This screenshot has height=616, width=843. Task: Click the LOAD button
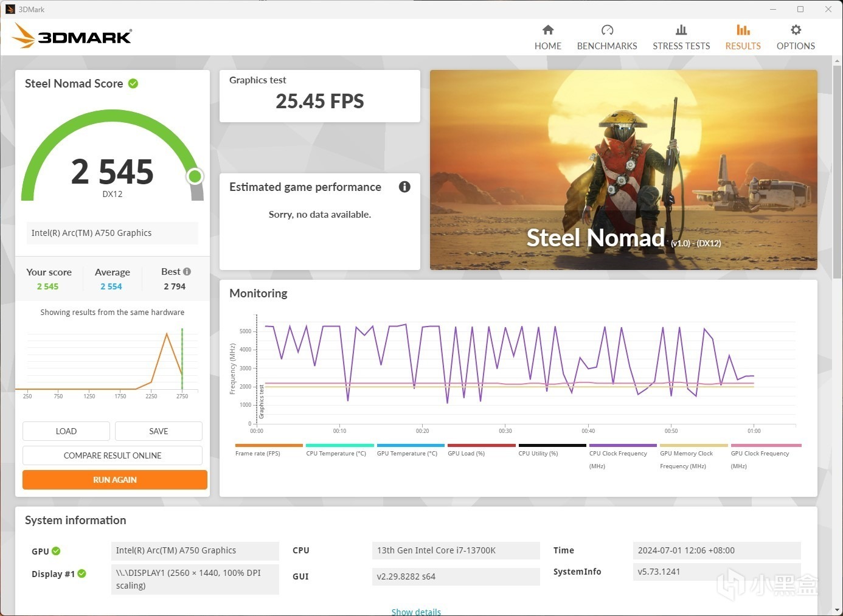[x=66, y=431]
